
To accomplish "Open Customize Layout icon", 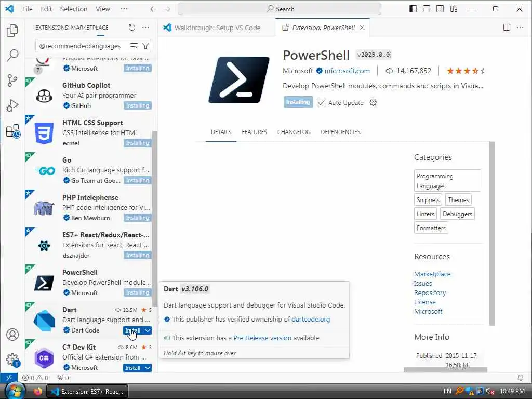I will pyautogui.click(x=454, y=9).
